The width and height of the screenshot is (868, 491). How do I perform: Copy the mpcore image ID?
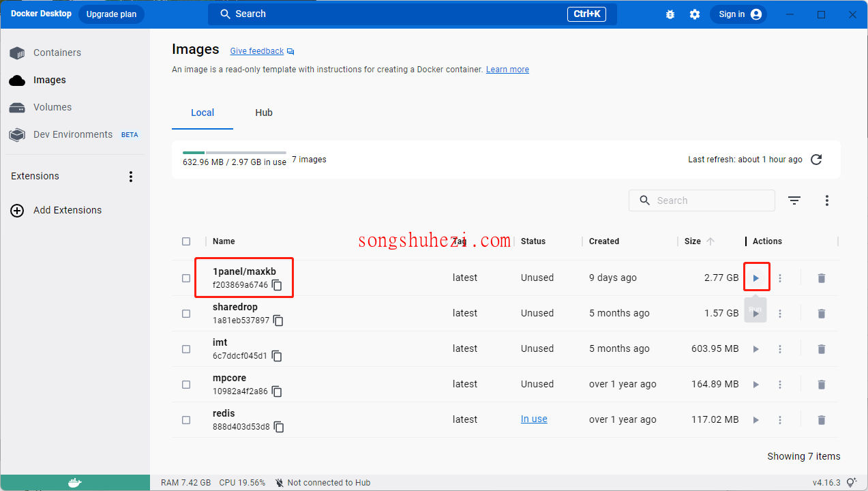coord(277,391)
